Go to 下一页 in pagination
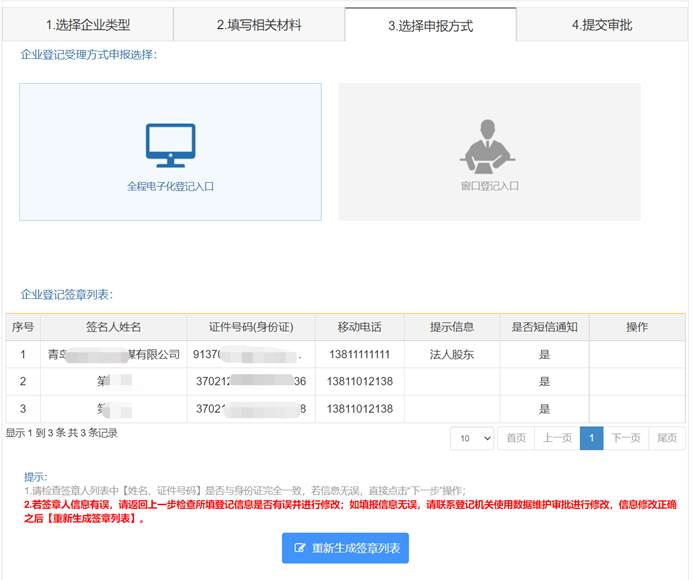692x580 pixels. coord(626,438)
